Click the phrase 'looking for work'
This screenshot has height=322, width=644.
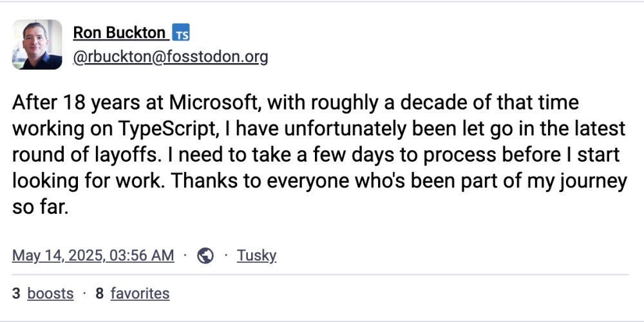tap(88, 181)
